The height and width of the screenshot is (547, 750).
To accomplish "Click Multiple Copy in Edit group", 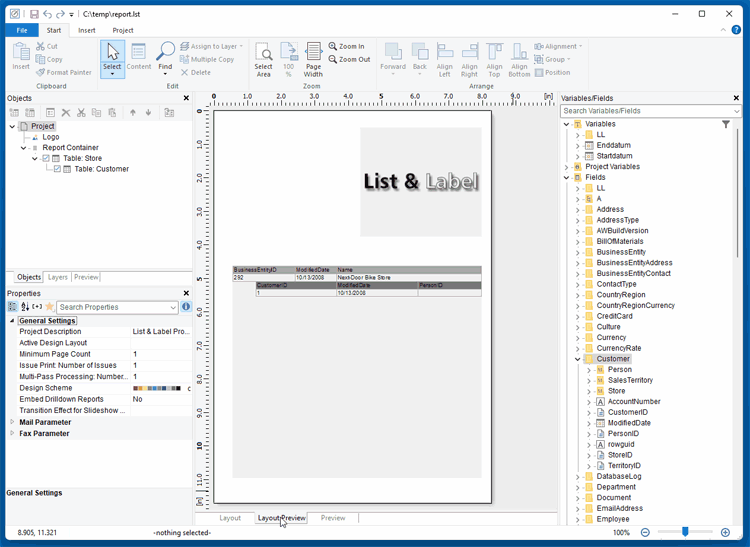I will pyautogui.click(x=207, y=59).
